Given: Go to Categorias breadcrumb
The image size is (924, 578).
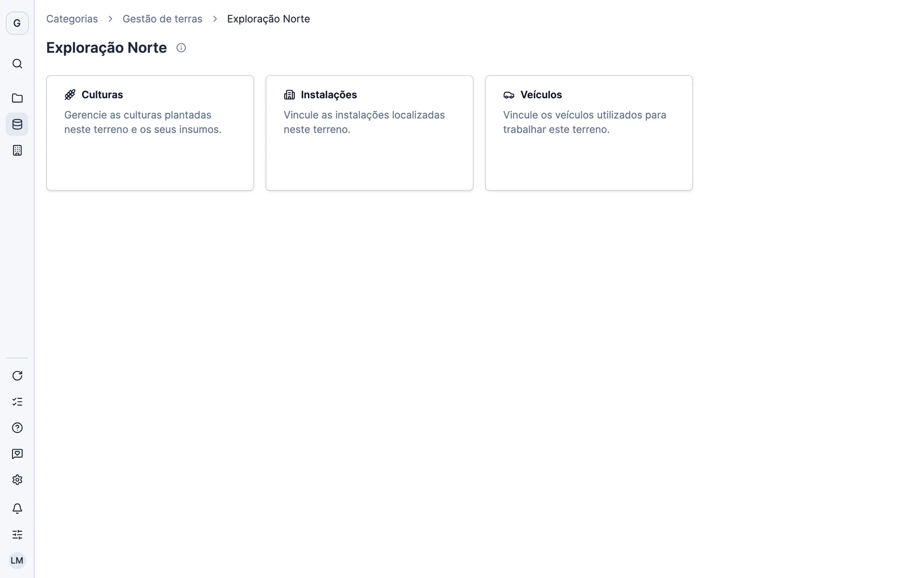Looking at the screenshot, I should [x=72, y=19].
